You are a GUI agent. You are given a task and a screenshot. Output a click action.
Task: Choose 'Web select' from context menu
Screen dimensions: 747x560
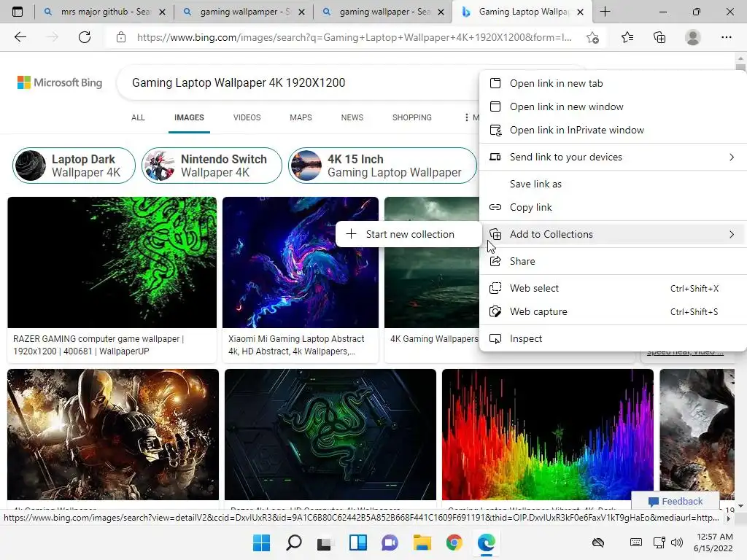613,288
